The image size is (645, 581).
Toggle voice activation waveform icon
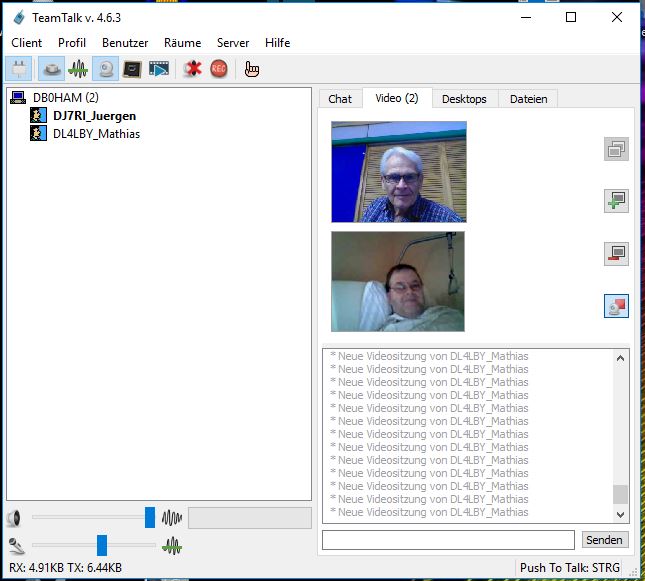[78, 69]
